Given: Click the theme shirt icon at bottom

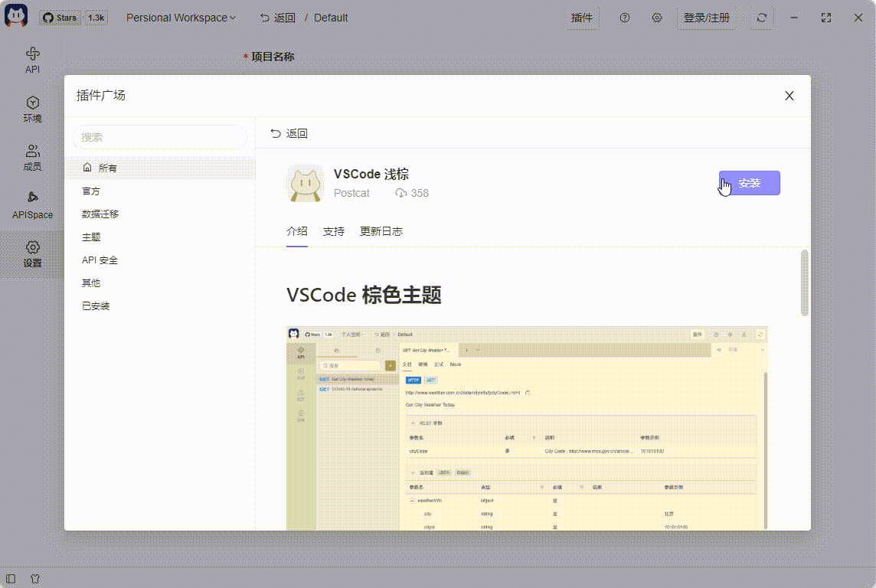Looking at the screenshot, I should 35,579.
